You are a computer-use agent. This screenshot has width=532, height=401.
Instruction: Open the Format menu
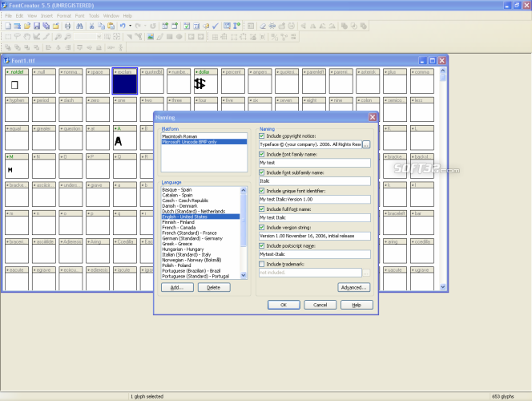pyautogui.click(x=64, y=15)
